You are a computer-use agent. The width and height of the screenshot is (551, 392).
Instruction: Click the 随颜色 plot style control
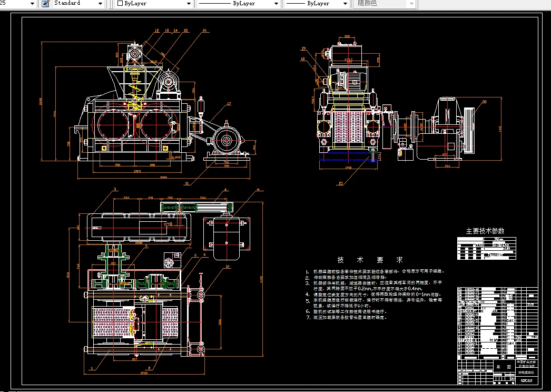click(x=385, y=3)
